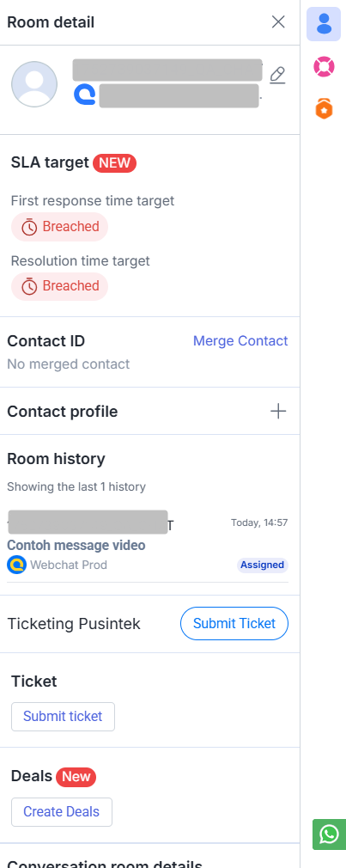Image resolution: width=346 pixels, height=868 pixels.
Task: Open the contact info sidebar icon
Action: (324, 24)
